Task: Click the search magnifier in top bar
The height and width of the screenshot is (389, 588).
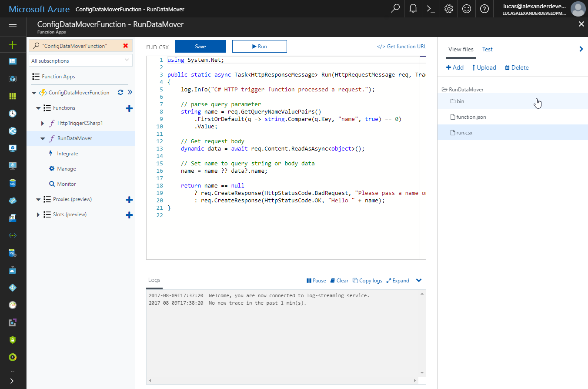Action: pos(395,9)
